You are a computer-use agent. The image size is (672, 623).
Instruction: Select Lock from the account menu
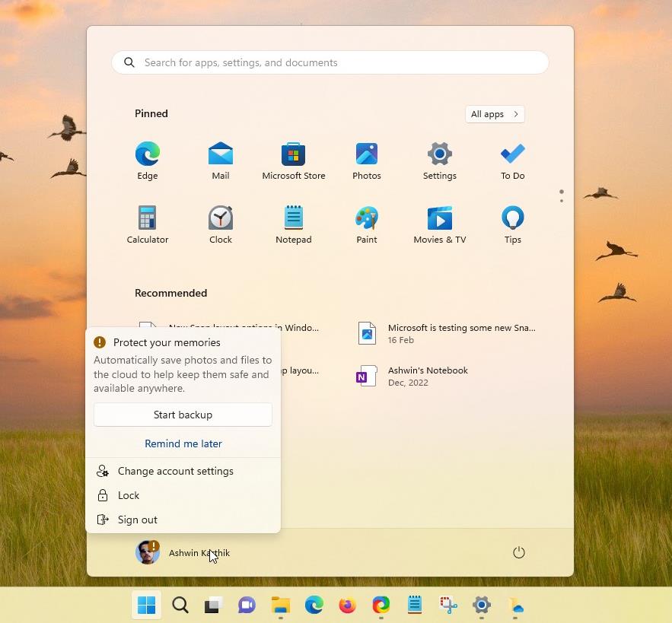pyautogui.click(x=183, y=495)
